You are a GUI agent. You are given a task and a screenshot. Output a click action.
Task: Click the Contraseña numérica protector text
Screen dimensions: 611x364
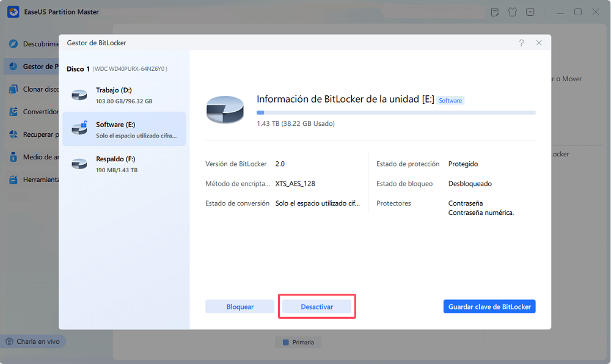pyautogui.click(x=481, y=213)
